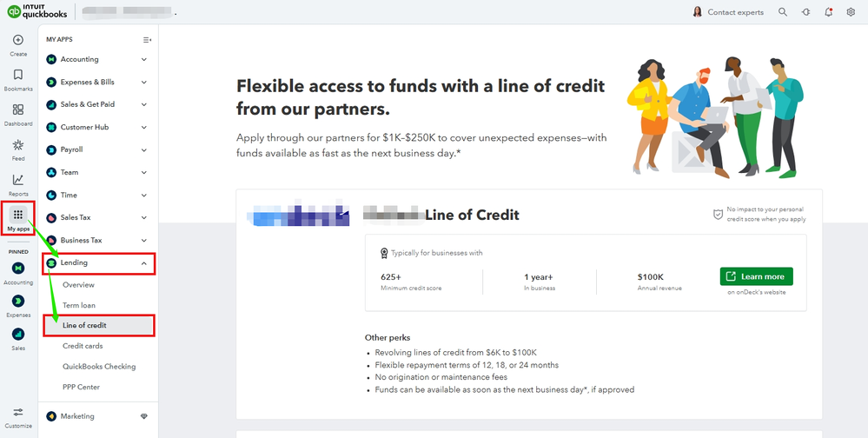Viewport: 868px width, 438px height.
Task: Collapse the My Apps menu panel
Action: (147, 40)
